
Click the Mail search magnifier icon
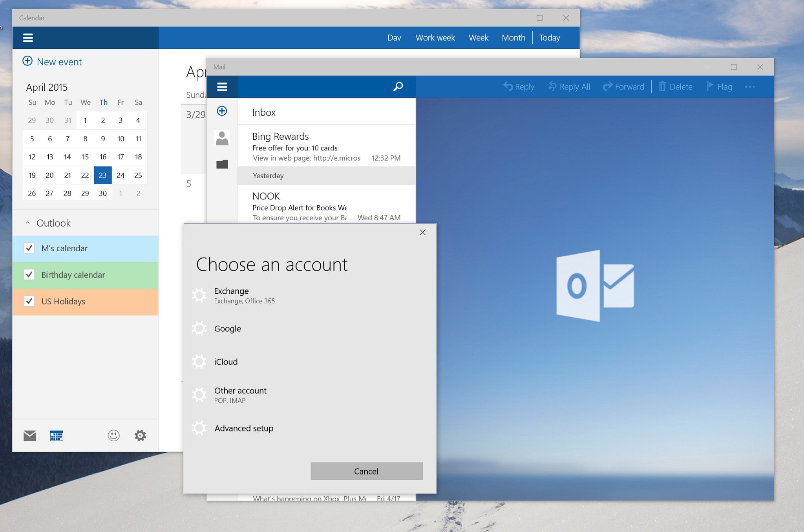(x=398, y=86)
